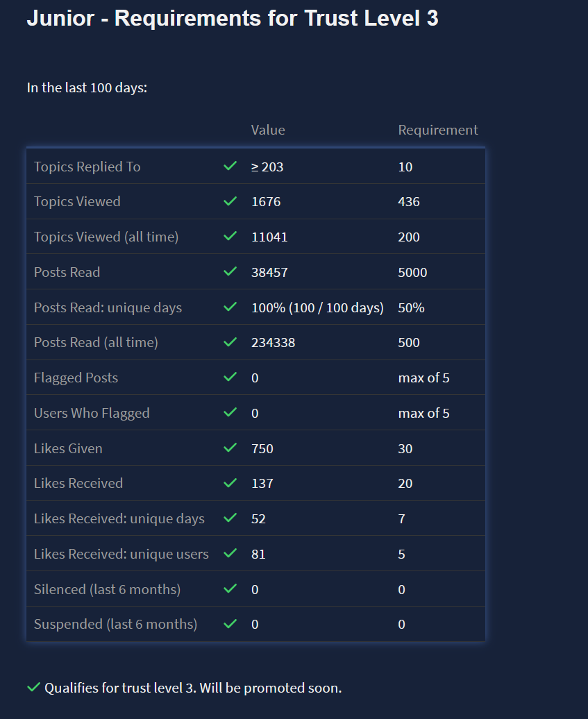Viewport: 588px width, 719px height.
Task: Click the 'In the last 100 days:' text
Action: [x=87, y=88]
